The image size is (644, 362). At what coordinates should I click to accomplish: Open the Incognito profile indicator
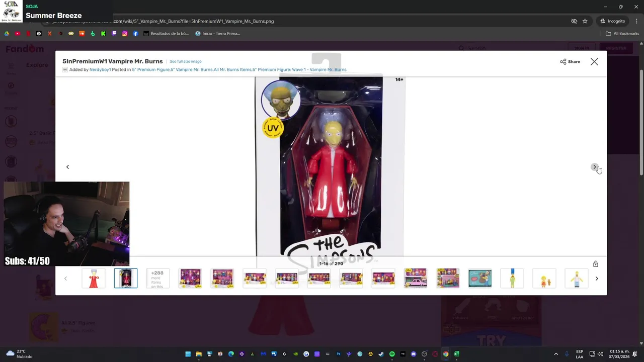[612, 21]
